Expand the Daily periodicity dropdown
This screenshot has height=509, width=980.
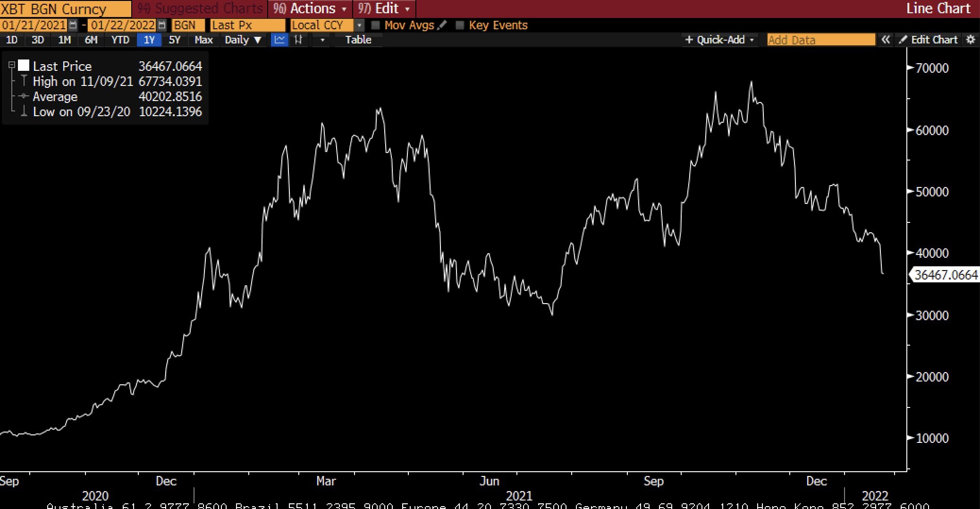tap(243, 40)
